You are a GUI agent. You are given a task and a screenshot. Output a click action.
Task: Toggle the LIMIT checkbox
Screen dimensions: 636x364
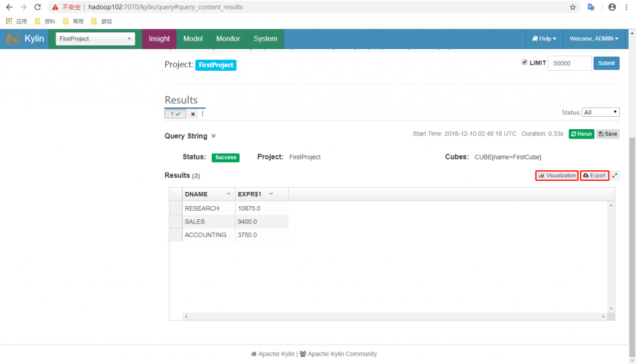tap(524, 62)
